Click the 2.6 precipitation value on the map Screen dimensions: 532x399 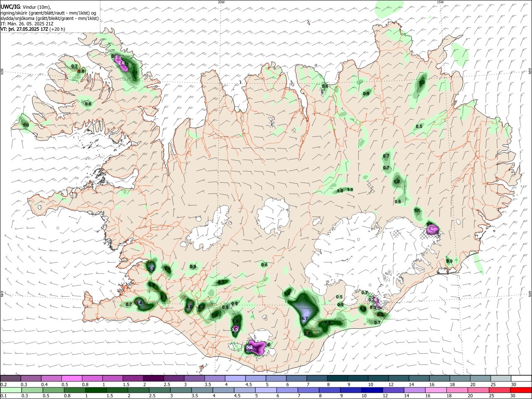(308, 334)
